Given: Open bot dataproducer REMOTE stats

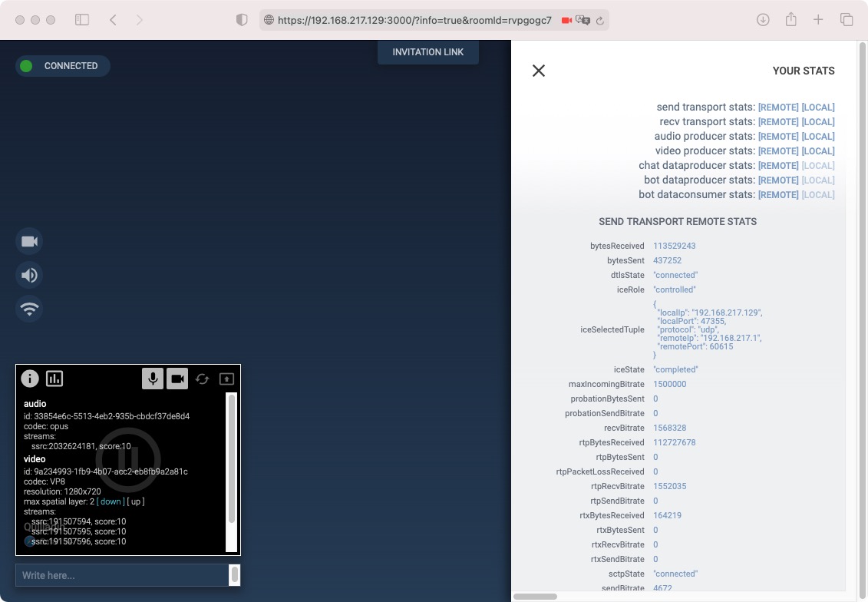Looking at the screenshot, I should pos(778,180).
